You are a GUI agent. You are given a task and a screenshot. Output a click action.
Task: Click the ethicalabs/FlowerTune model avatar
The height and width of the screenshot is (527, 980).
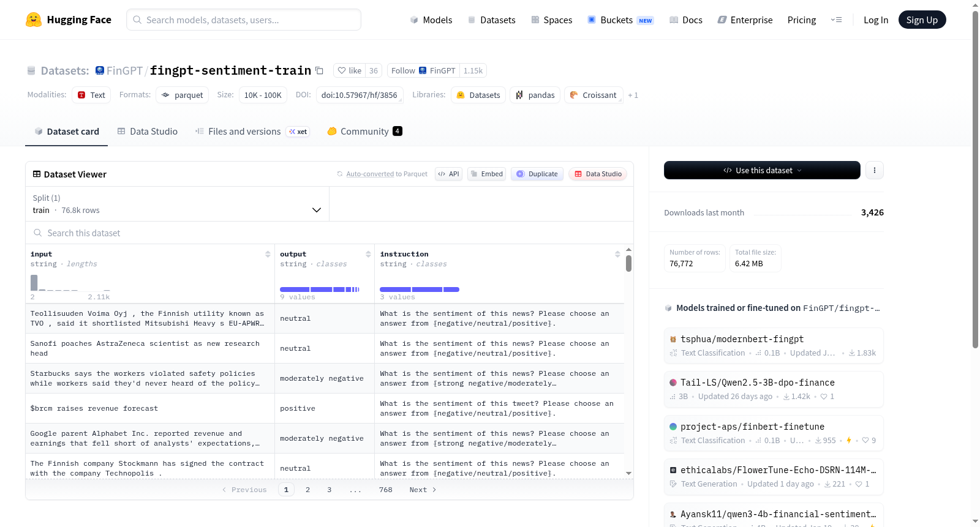pos(673,470)
